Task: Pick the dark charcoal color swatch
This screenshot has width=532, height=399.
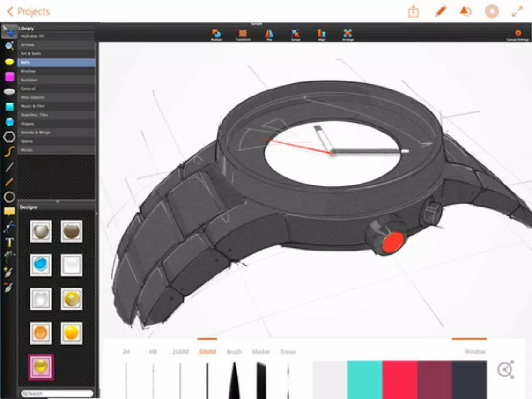Action: pyautogui.click(x=469, y=380)
